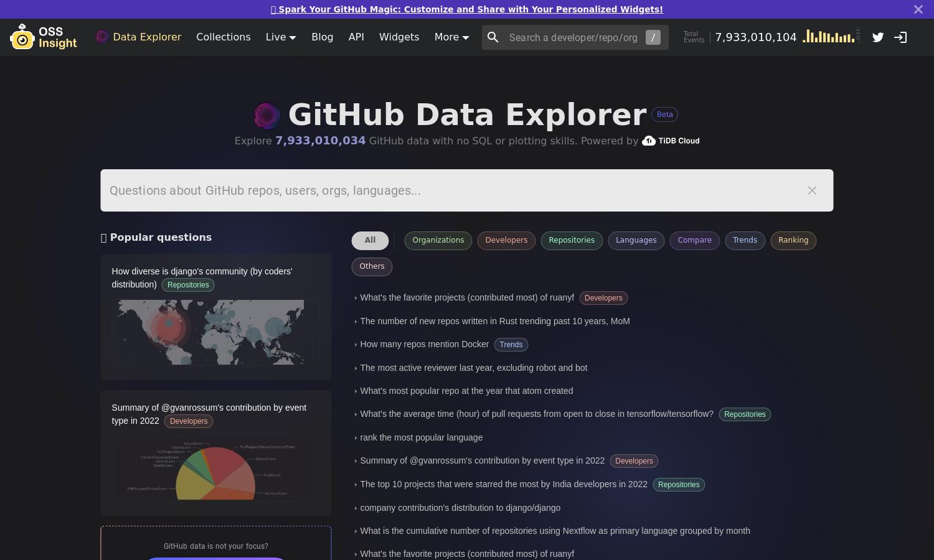Filter questions by Others
Image resolution: width=934 pixels, height=560 pixels.
pyautogui.click(x=372, y=266)
